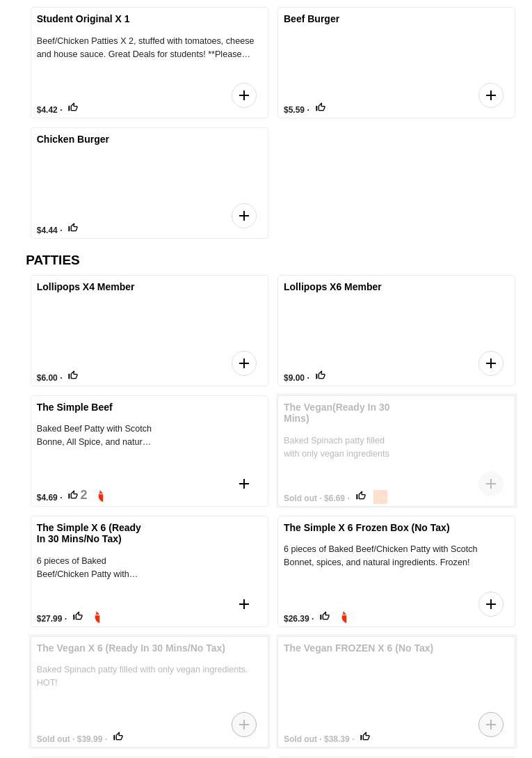Add Lollipops X4 Member to order
This screenshot has width=532, height=758.
click(244, 363)
